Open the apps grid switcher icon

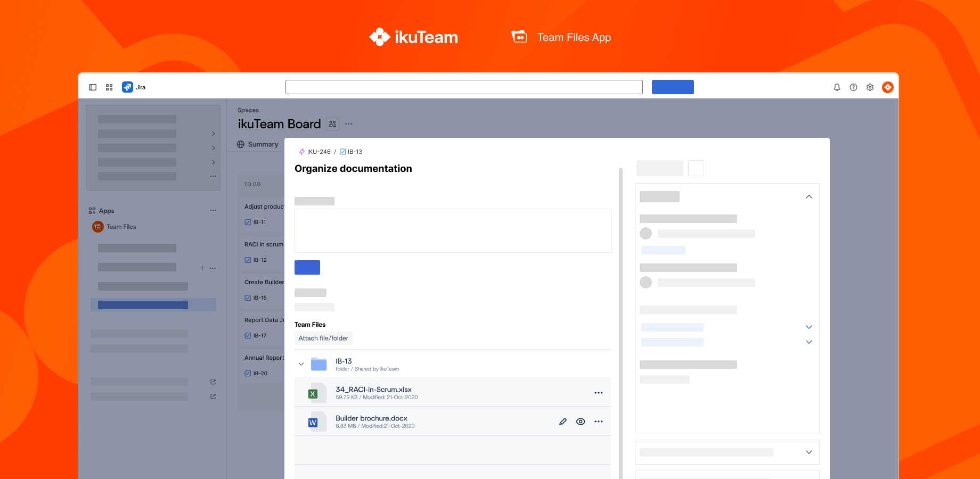[109, 87]
